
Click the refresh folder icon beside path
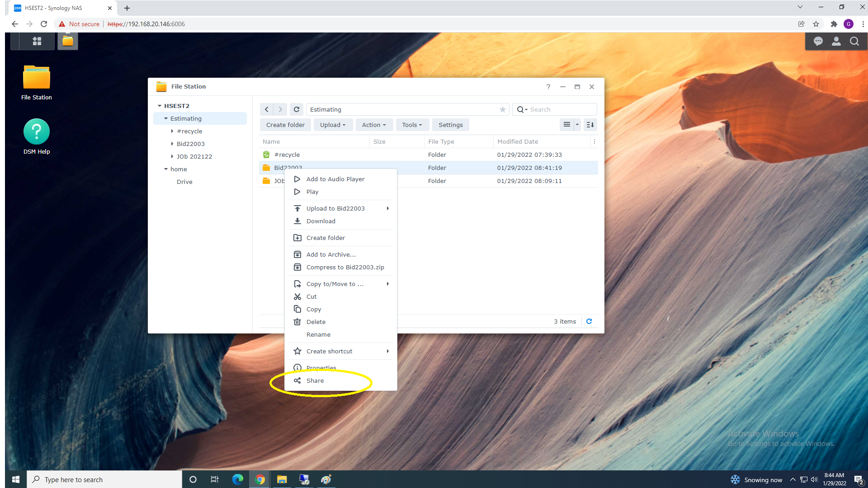(297, 109)
